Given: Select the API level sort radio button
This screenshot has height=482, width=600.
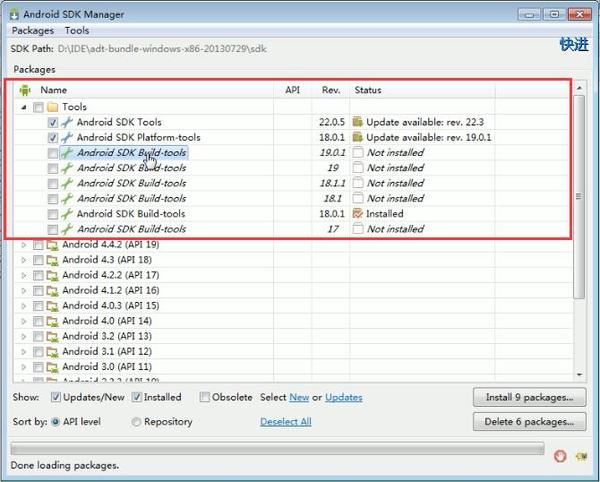Looking at the screenshot, I should click(x=55, y=422).
